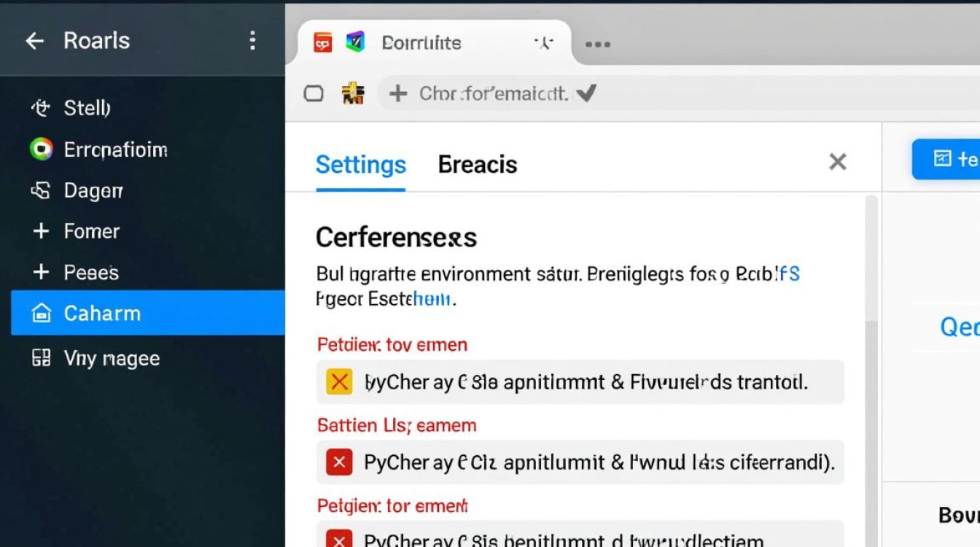The height and width of the screenshot is (547, 980).
Task: Click the back arrow next to Roarls
Action: tap(34, 41)
